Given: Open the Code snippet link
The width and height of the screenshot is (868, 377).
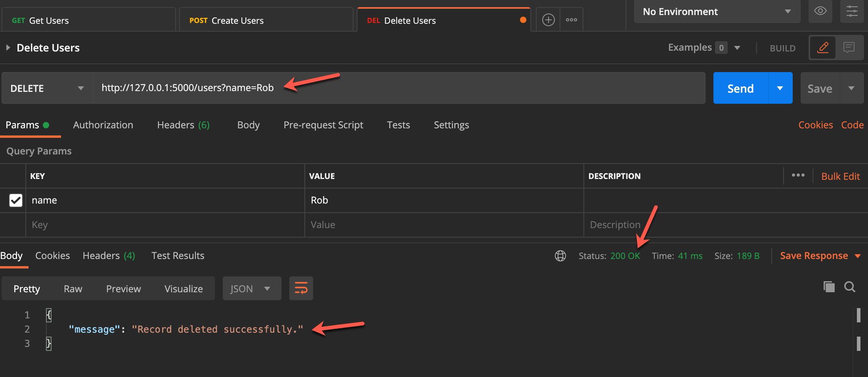Looking at the screenshot, I should (x=853, y=125).
